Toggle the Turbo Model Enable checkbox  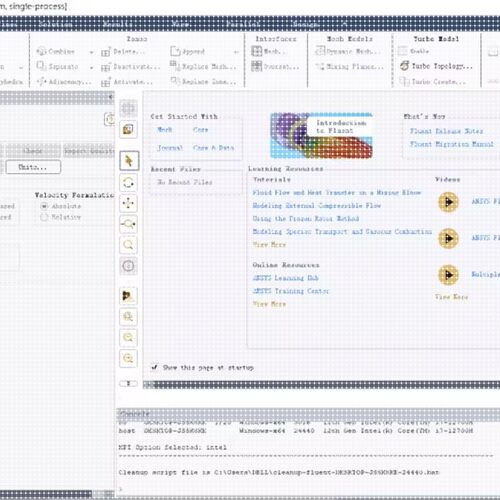tap(403, 51)
